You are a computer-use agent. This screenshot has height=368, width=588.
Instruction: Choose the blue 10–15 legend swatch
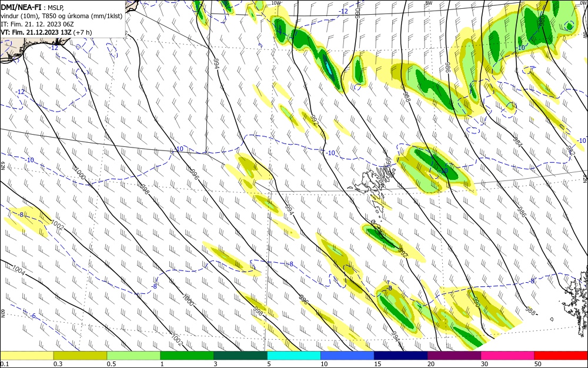point(348,356)
